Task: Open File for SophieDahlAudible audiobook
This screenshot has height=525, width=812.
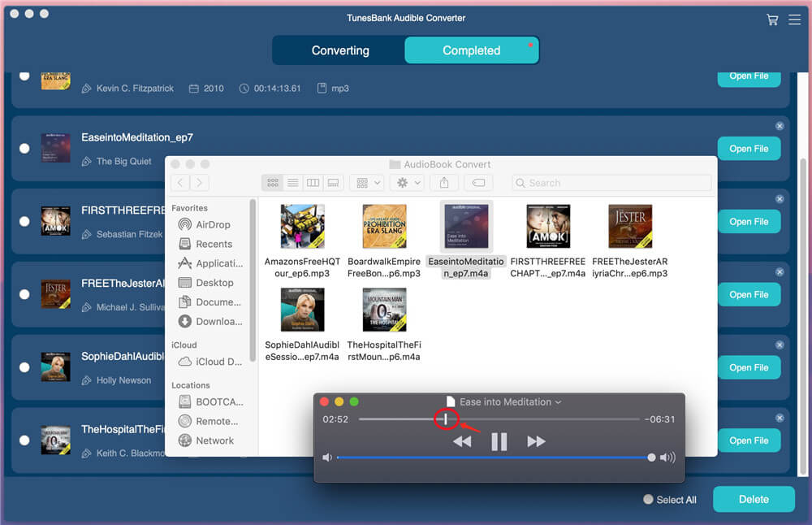Action: coord(749,367)
